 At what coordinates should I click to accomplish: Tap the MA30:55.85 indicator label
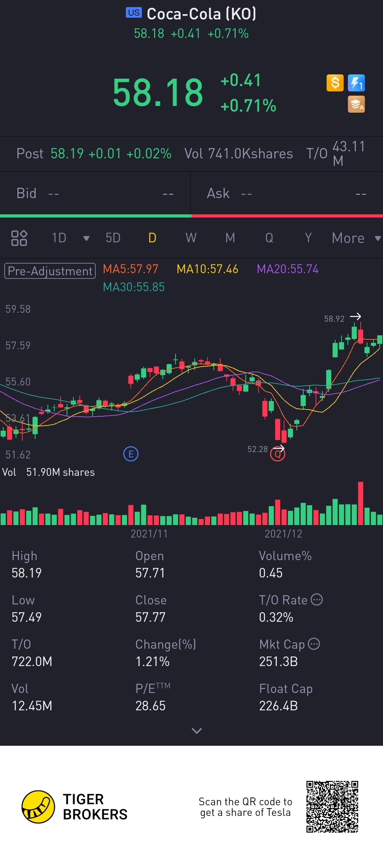point(134,287)
